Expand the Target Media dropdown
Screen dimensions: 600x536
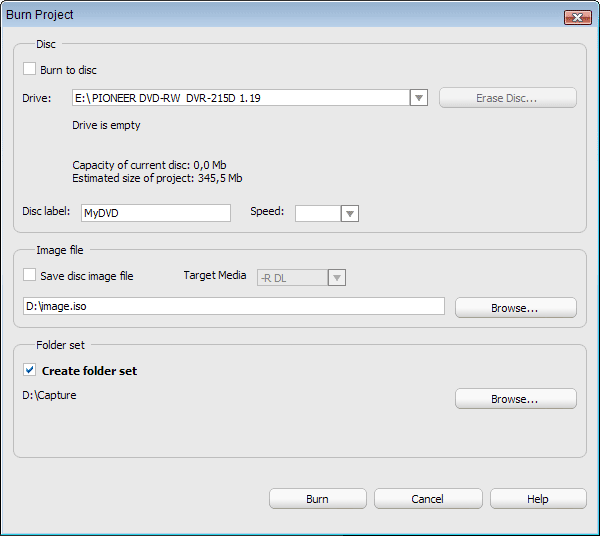(x=337, y=278)
